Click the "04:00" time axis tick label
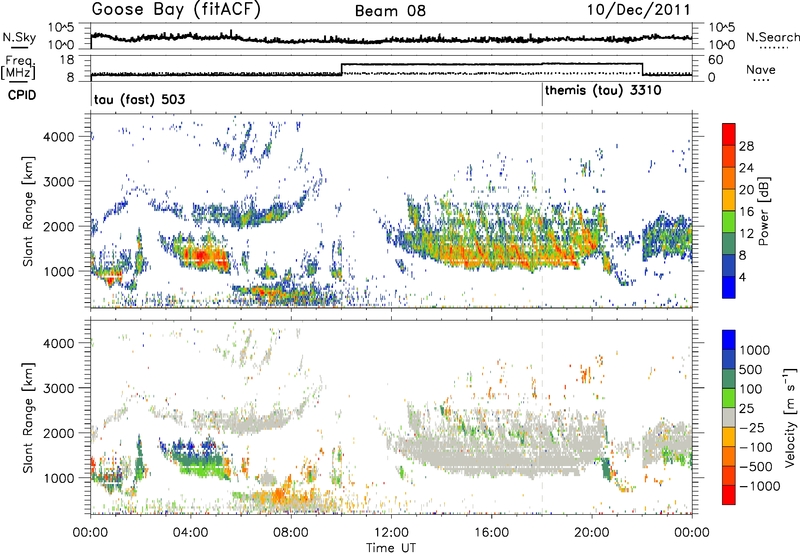Image resolution: width=800 pixels, height=554 pixels. tap(190, 533)
